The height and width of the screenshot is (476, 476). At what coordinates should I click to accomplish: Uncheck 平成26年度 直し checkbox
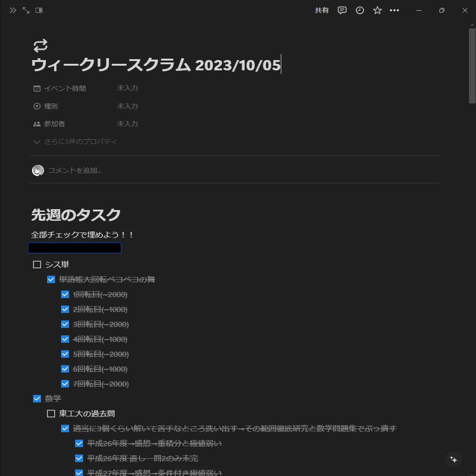click(79, 458)
